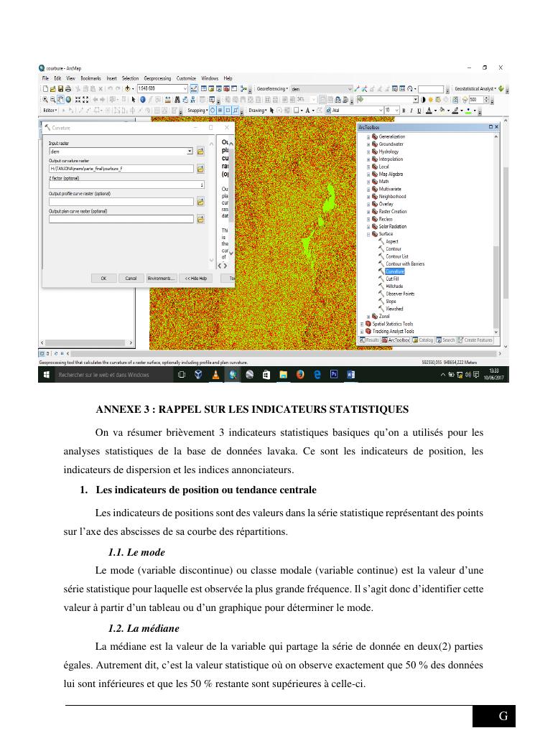
Task: Toggle Bold text formatting button
Action: click(x=404, y=111)
